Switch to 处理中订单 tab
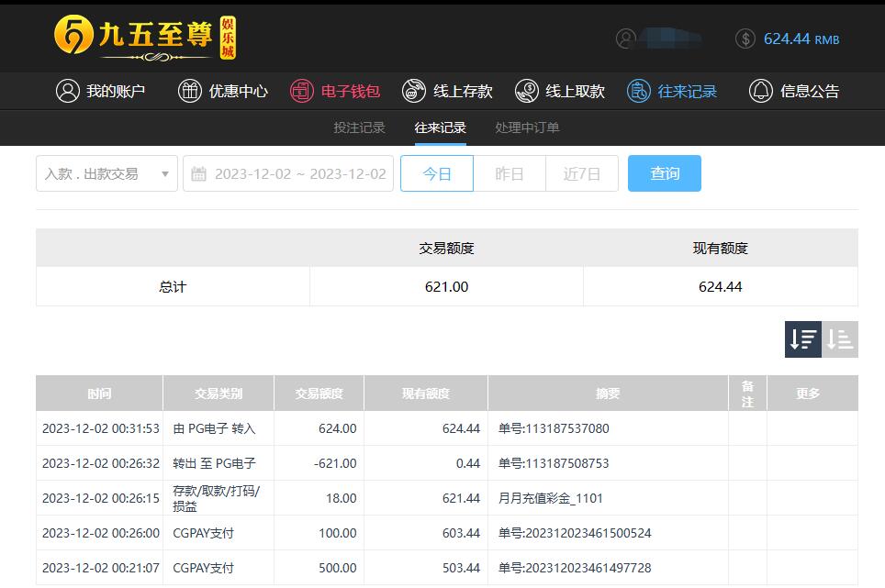The image size is (885, 588). [x=527, y=128]
